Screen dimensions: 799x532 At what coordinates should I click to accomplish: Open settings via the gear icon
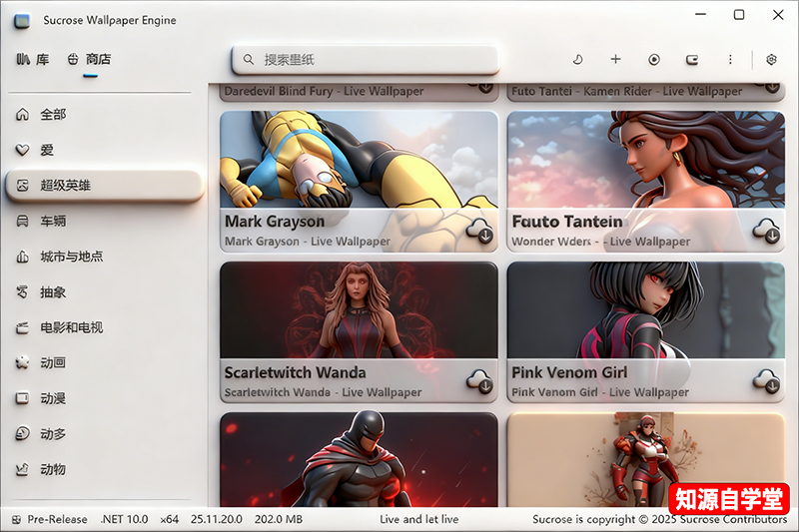pyautogui.click(x=771, y=60)
